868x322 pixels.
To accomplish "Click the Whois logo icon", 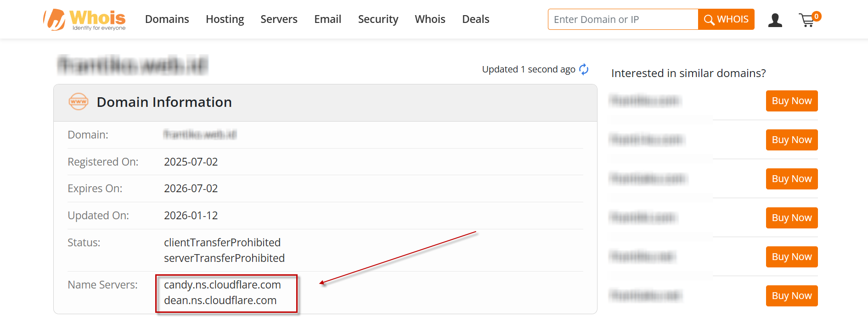I will [x=55, y=20].
